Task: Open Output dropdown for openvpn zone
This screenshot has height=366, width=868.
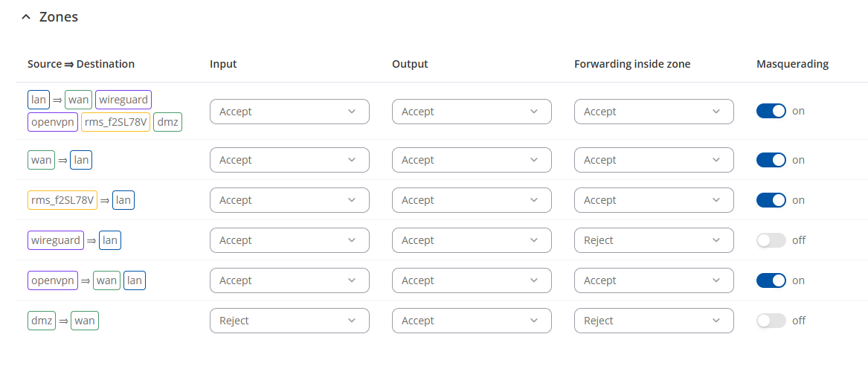Action: (472, 280)
